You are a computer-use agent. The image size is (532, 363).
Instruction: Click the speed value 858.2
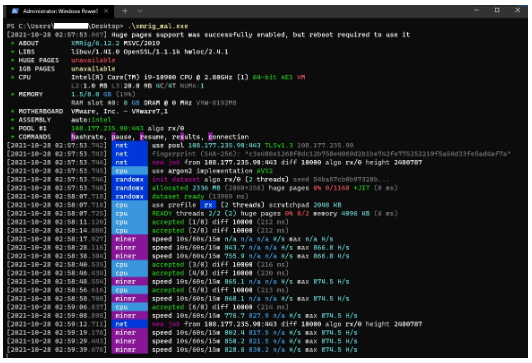pyautogui.click(x=234, y=341)
